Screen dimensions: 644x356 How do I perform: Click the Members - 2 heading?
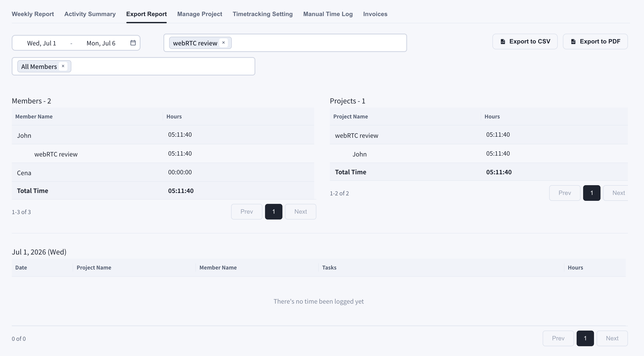[x=32, y=101]
